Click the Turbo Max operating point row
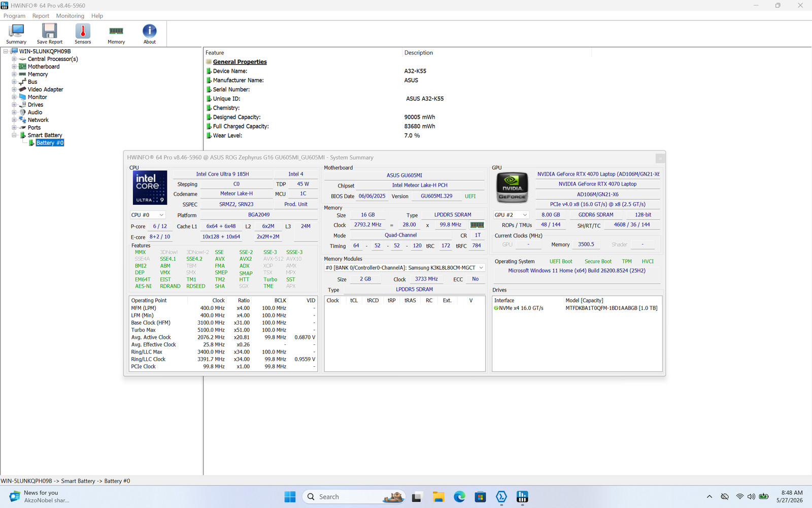The width and height of the screenshot is (812, 508). point(223,330)
